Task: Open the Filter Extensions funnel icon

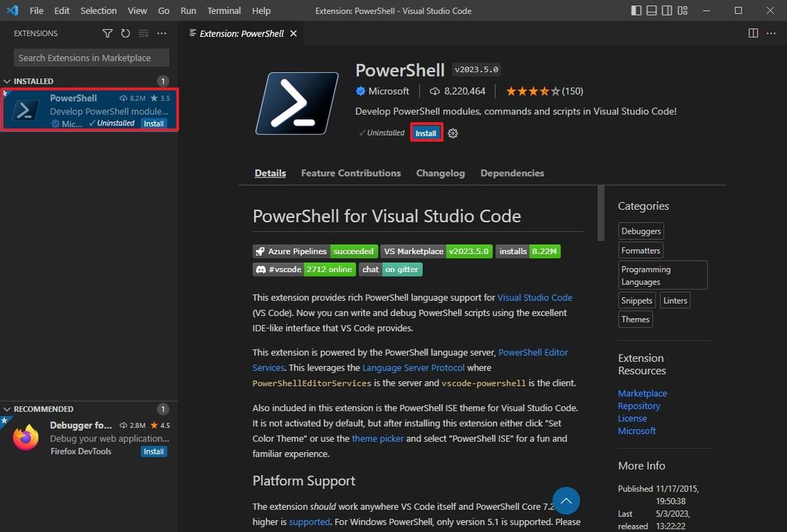Action: (108, 33)
